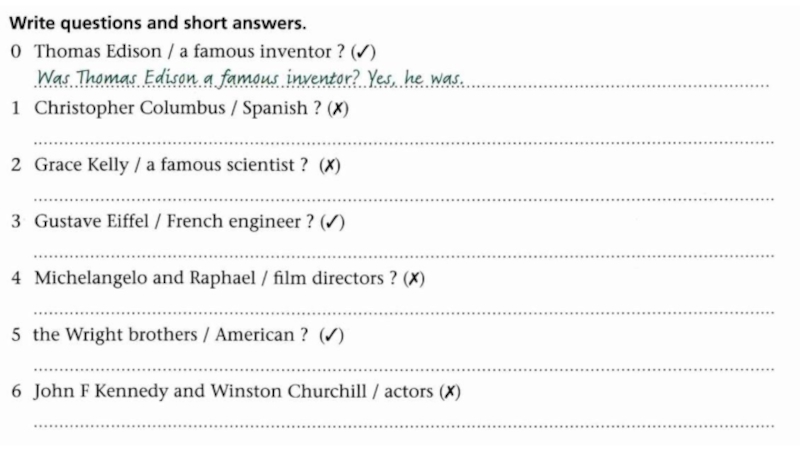This screenshot has width=800, height=450.
Task: Click the answer line under Kennedy and Churchill
Action: click(x=400, y=424)
